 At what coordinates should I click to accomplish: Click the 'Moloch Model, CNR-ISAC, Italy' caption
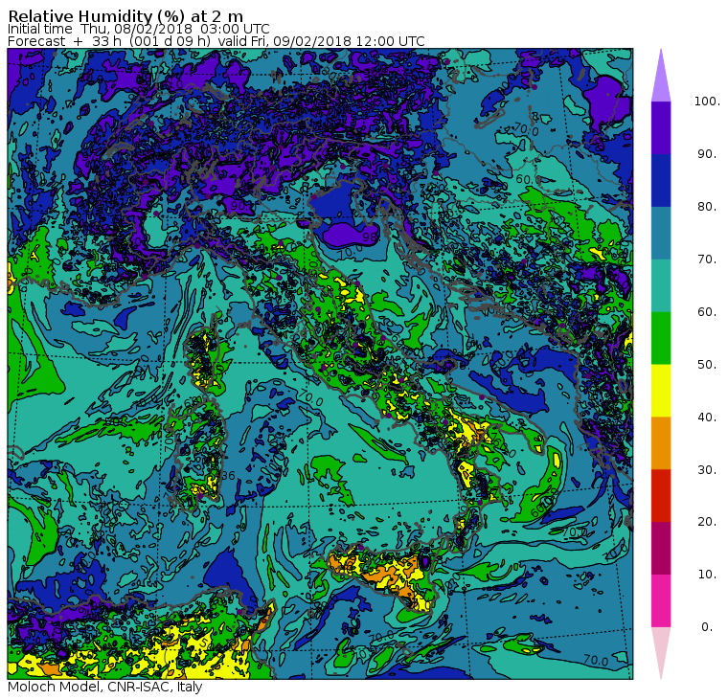(x=105, y=687)
